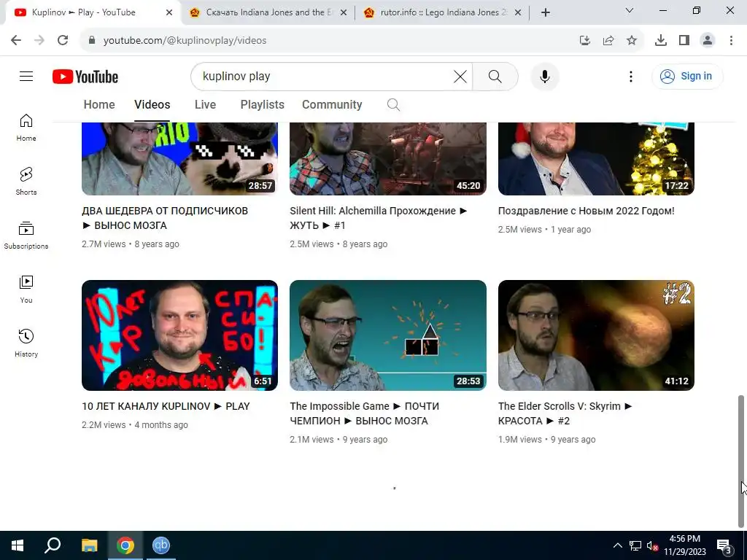Click the magnifier search button
The height and width of the screenshot is (560, 747).
click(495, 76)
